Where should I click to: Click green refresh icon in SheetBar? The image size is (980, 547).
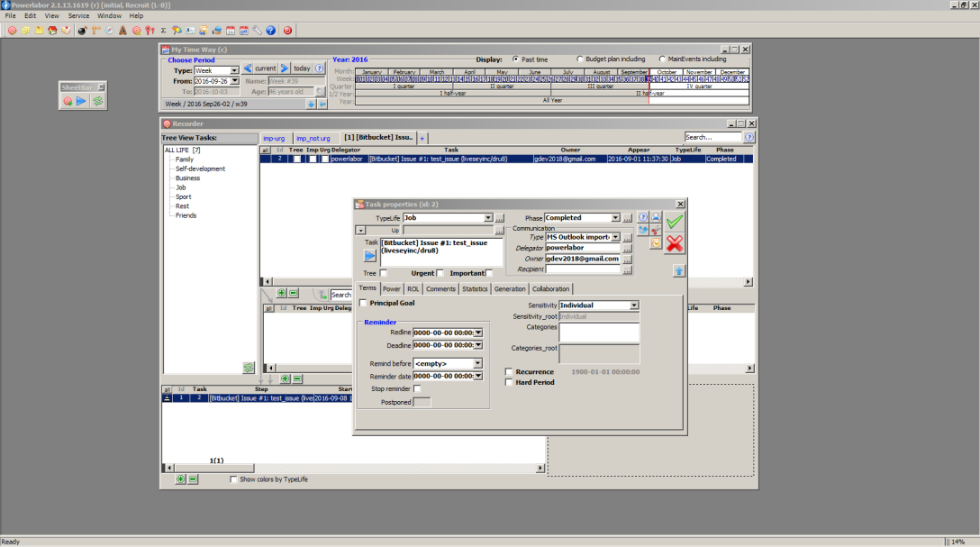[x=97, y=102]
